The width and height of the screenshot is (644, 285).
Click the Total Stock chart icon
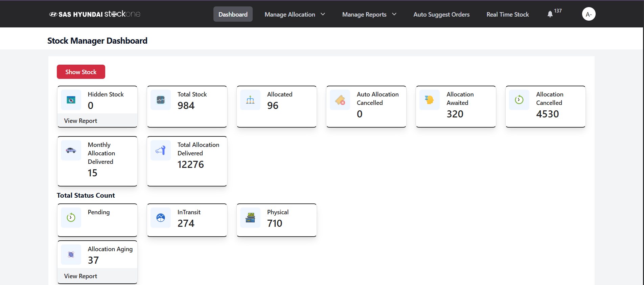[161, 100]
